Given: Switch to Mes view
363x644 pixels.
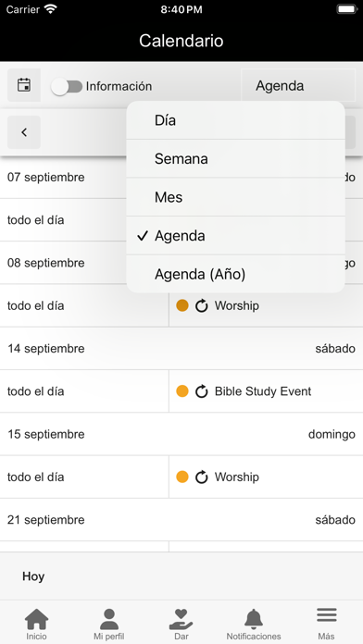Looking at the screenshot, I should (x=235, y=197).
